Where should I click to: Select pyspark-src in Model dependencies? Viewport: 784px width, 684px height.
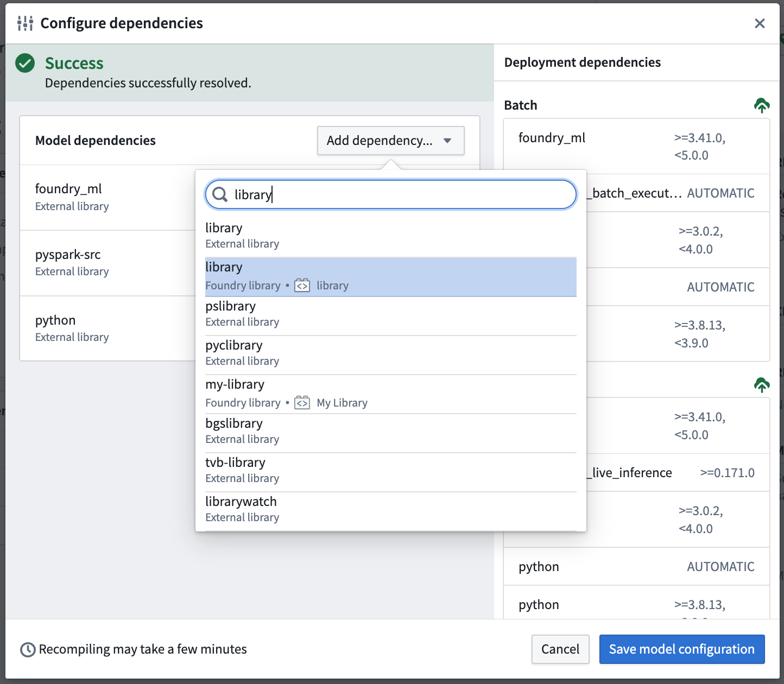tap(108, 263)
